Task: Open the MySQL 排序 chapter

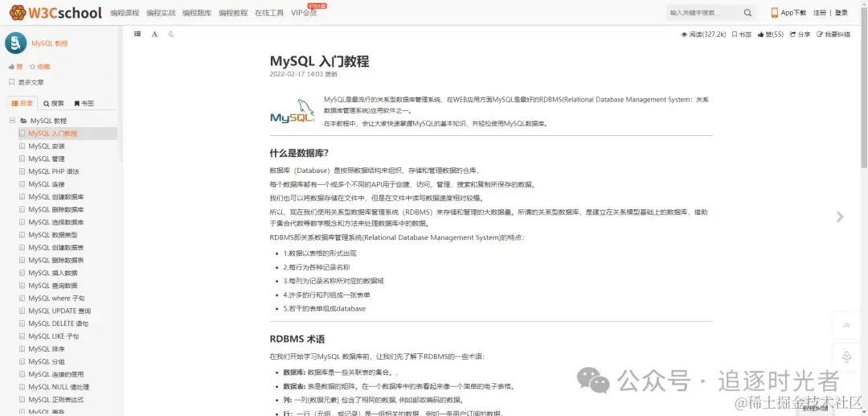Action: pos(47,349)
